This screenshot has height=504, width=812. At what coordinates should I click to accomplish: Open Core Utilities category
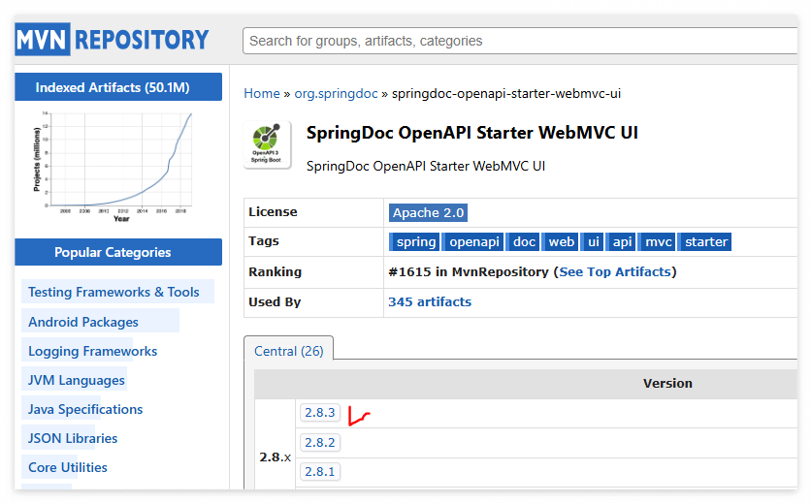point(68,467)
